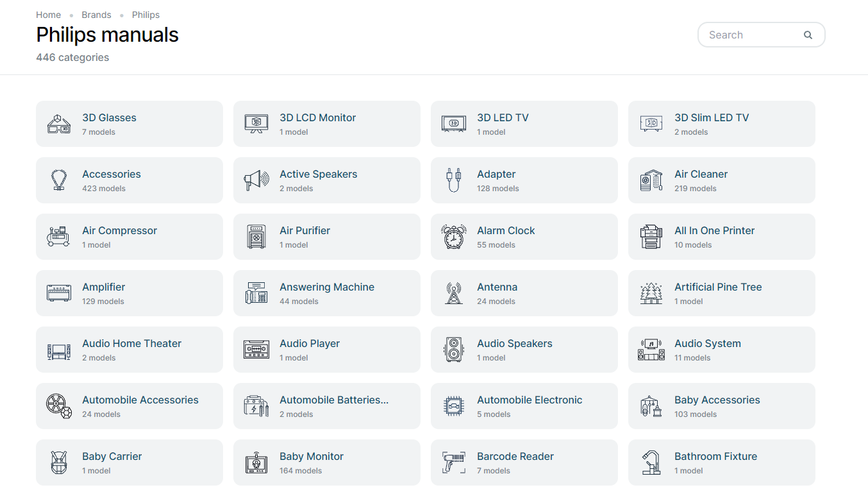This screenshot has width=868, height=492.
Task: Click the Alarm Clock icon
Action: tap(454, 237)
